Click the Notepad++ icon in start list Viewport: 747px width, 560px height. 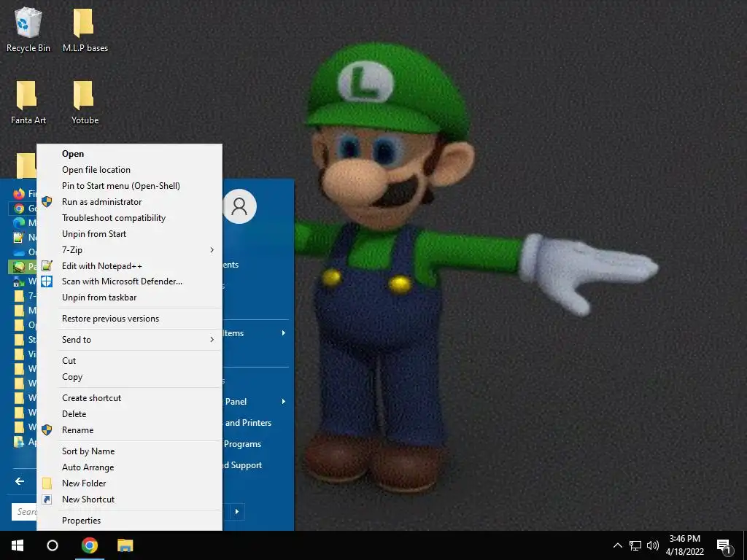pos(19,237)
